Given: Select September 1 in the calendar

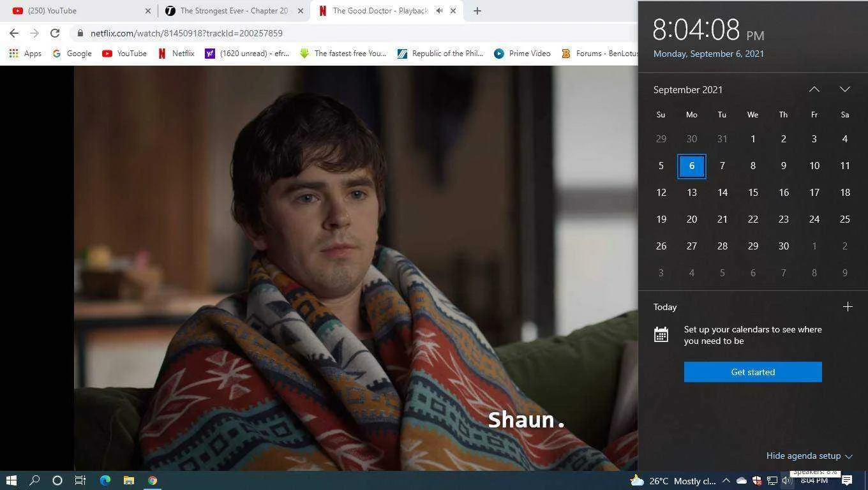Looking at the screenshot, I should [753, 139].
